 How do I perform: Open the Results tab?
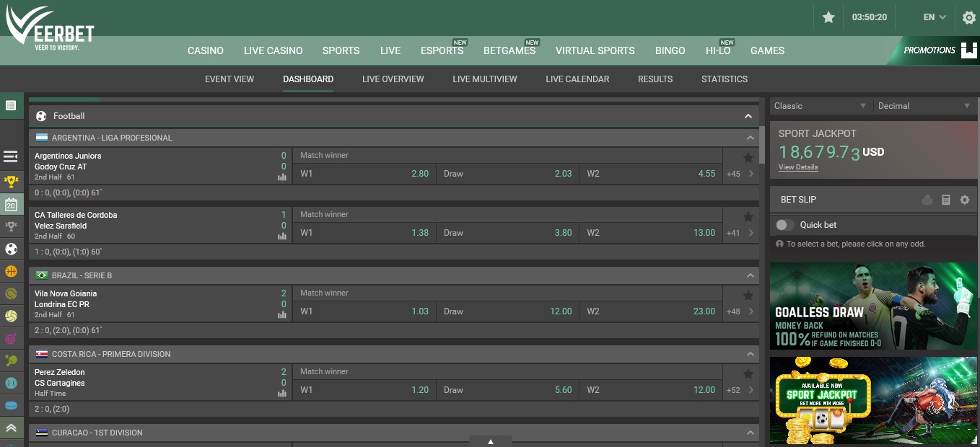(x=655, y=79)
